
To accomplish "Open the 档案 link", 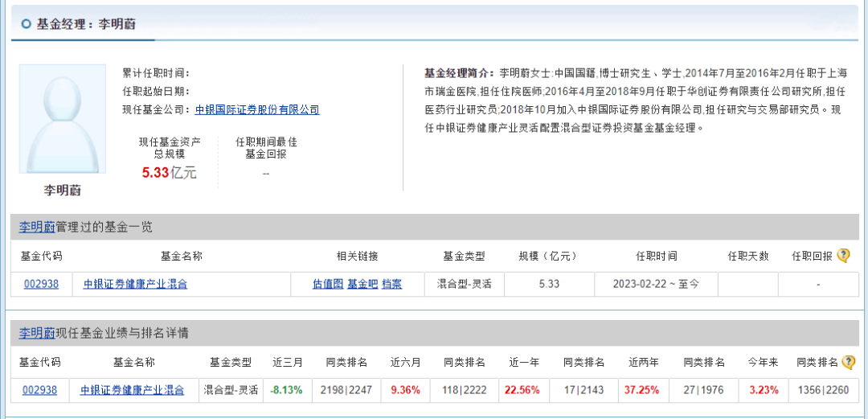I will point(392,285).
